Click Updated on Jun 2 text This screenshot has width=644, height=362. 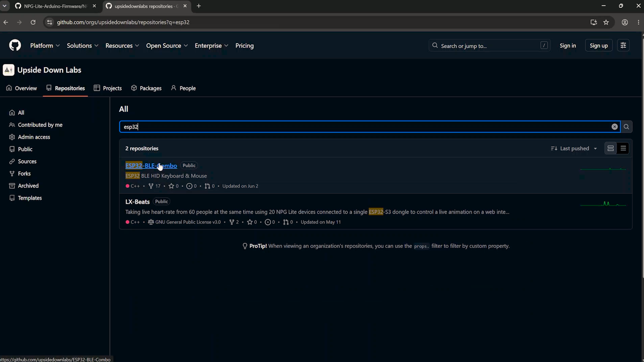240,186
